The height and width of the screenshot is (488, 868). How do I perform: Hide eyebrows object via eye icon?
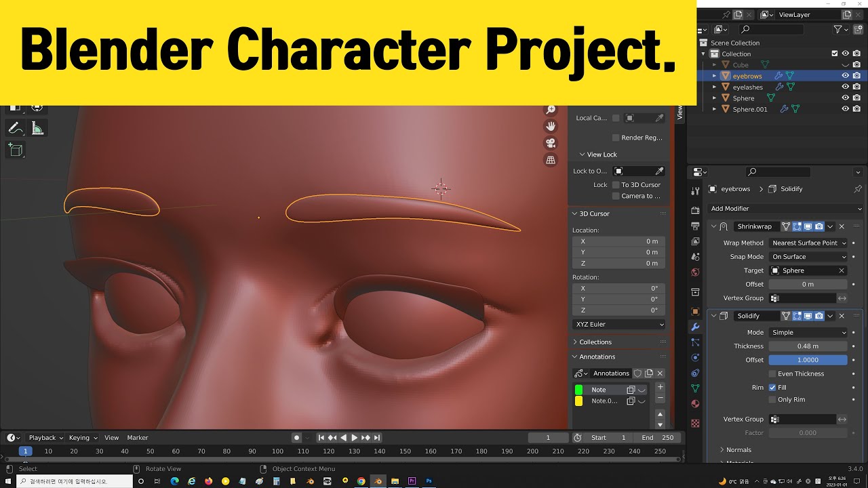[x=846, y=76]
